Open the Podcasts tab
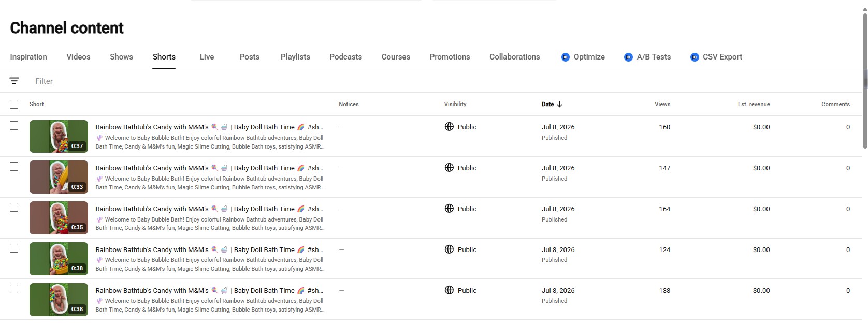Screen dimensions: 868x324 click(x=345, y=57)
